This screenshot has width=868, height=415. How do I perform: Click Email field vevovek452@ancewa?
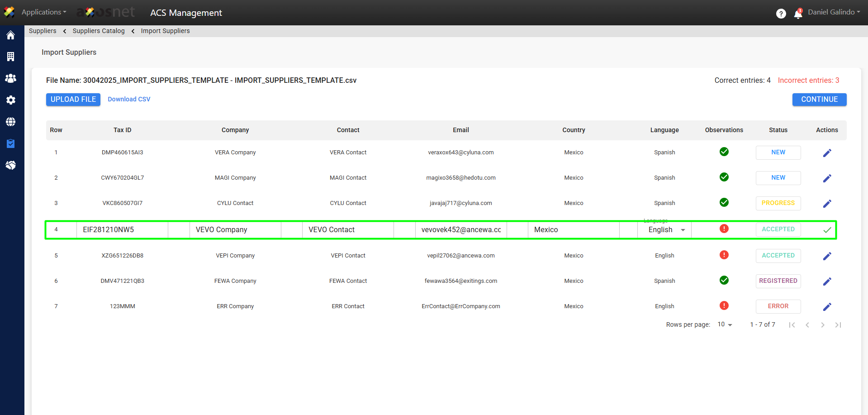pos(461,230)
